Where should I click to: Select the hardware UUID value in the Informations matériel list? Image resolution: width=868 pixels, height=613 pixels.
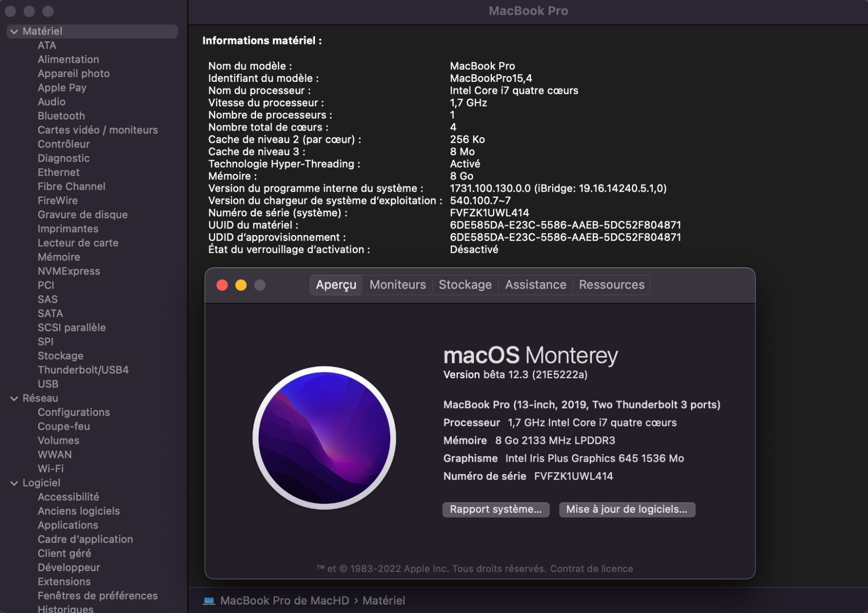point(566,225)
